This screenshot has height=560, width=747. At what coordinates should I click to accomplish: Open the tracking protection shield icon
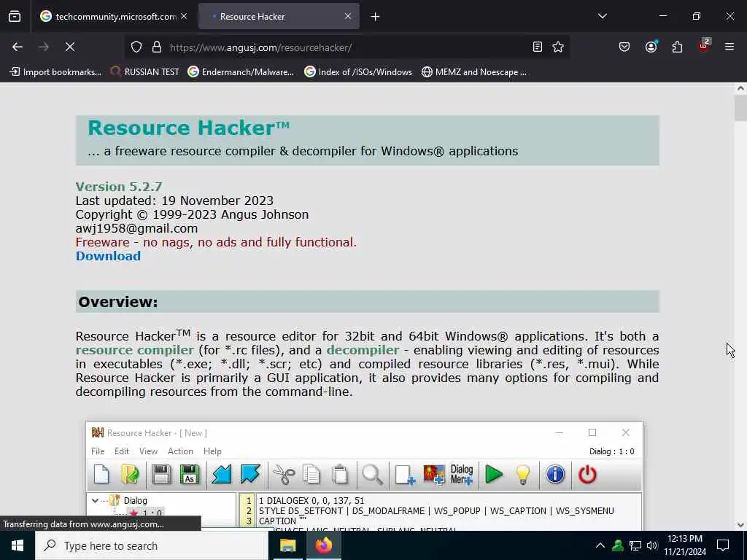tap(136, 47)
